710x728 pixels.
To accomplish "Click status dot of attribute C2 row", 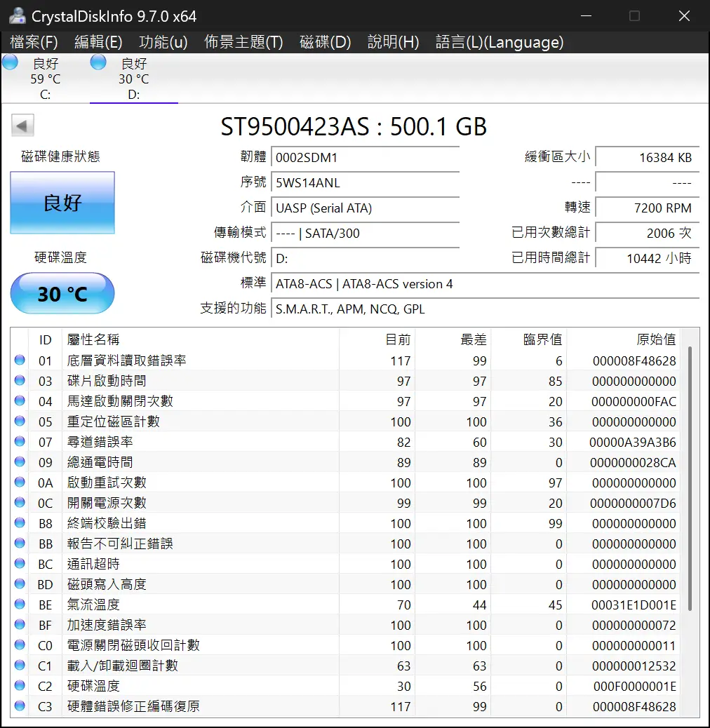I will 20,685.
